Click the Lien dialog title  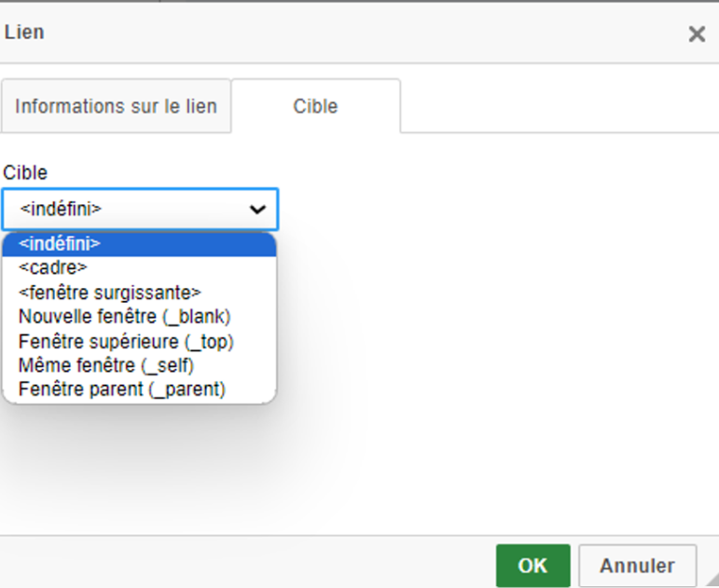24,33
